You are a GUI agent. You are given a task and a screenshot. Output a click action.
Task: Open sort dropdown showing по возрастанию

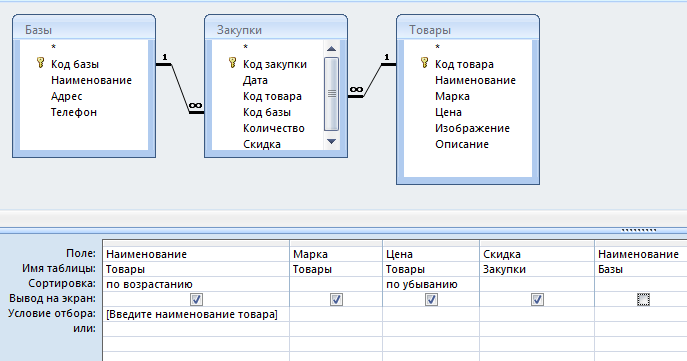tap(195, 284)
